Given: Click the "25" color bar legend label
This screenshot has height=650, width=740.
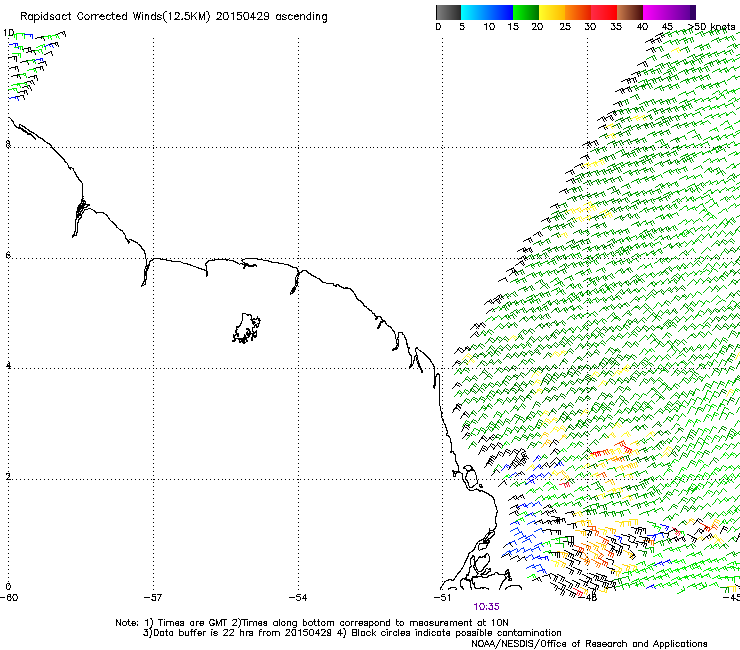Looking at the screenshot, I should 565,27.
